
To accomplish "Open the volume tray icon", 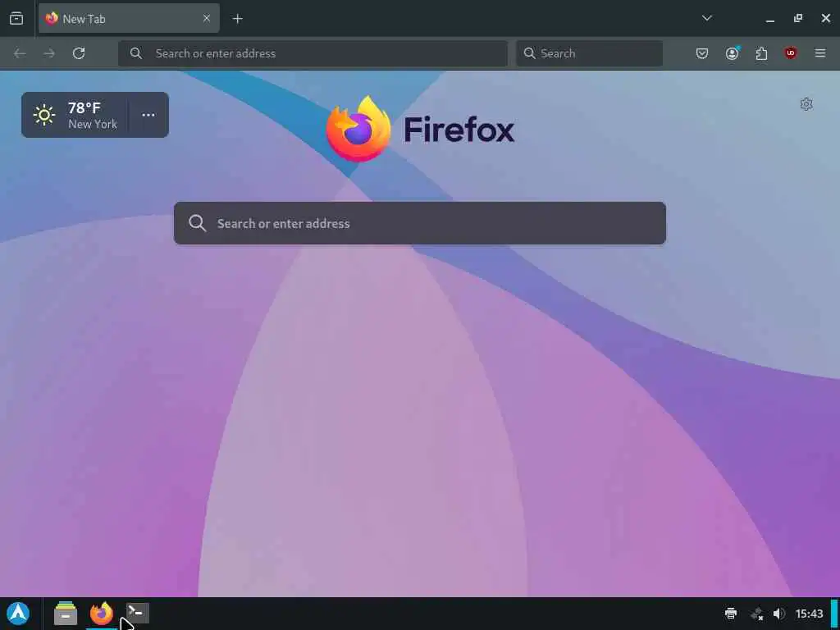I will (779, 614).
